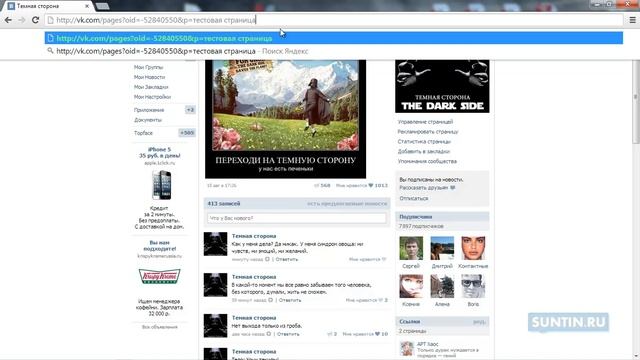Click the heart like icon showing 1013

click(x=371, y=185)
